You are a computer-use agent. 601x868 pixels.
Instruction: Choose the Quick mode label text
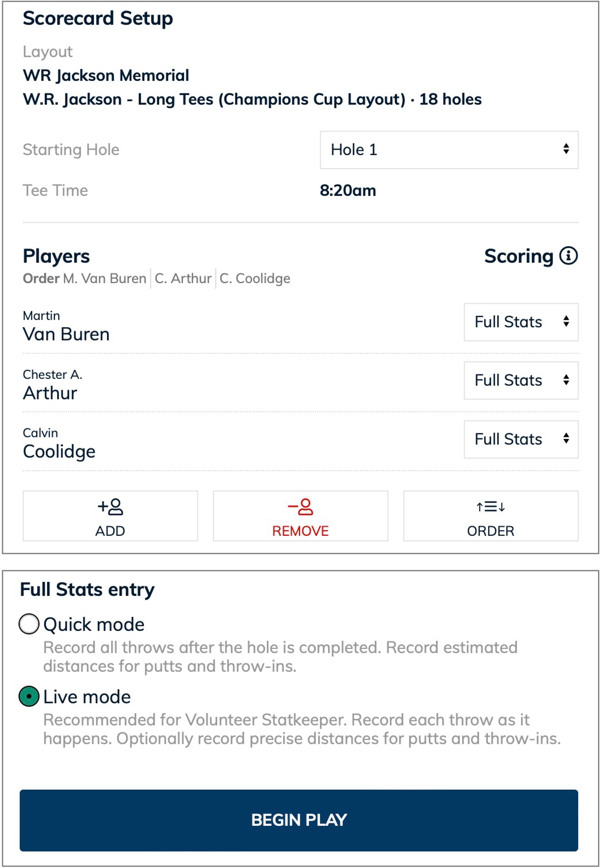point(94,625)
